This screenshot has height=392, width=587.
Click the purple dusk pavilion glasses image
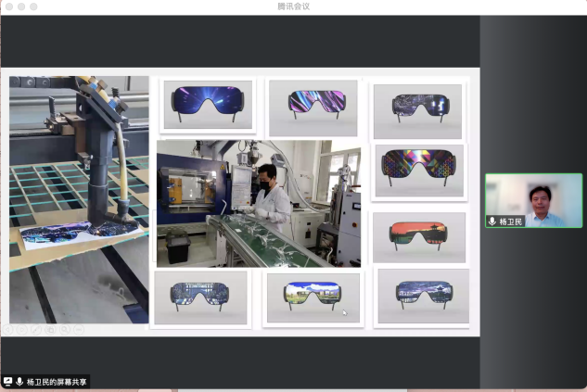click(x=424, y=296)
